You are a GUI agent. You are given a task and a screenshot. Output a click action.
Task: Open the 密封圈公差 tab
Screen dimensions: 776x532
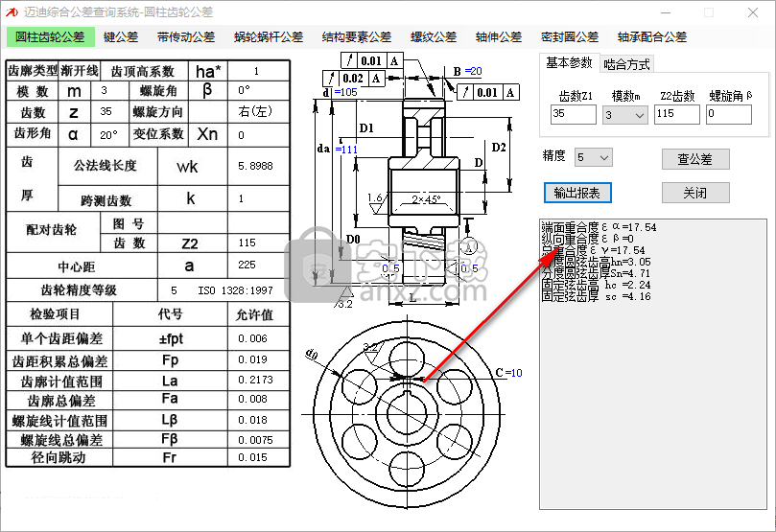(x=570, y=37)
